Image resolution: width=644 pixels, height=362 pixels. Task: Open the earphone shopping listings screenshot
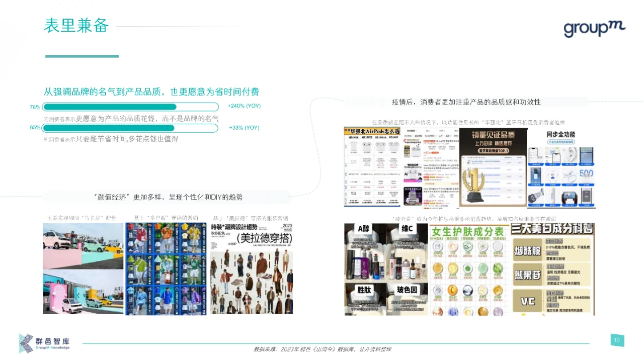(430, 167)
